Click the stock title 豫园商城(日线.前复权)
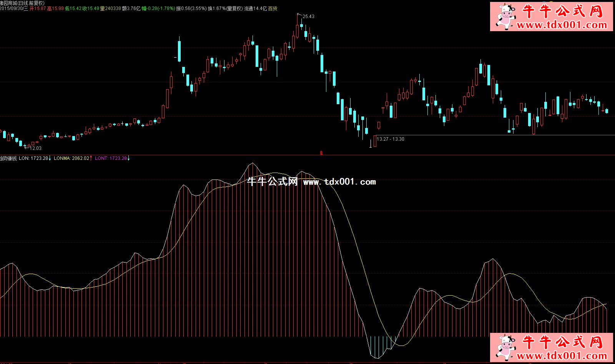 [x=22, y=3]
